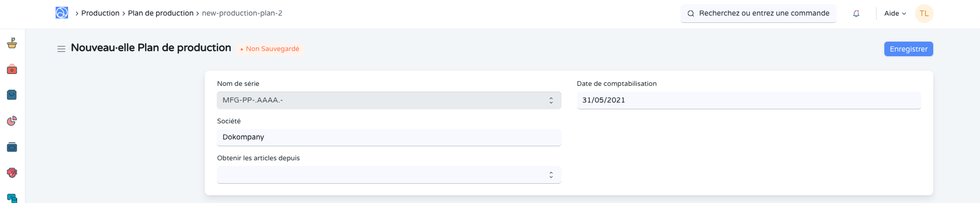
Task: Expand the Nom de série dropdown
Action: coord(389,100)
